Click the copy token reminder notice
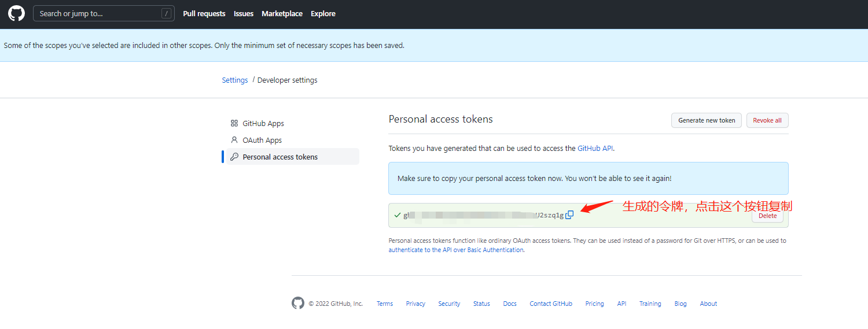868x329 pixels. 589,178
